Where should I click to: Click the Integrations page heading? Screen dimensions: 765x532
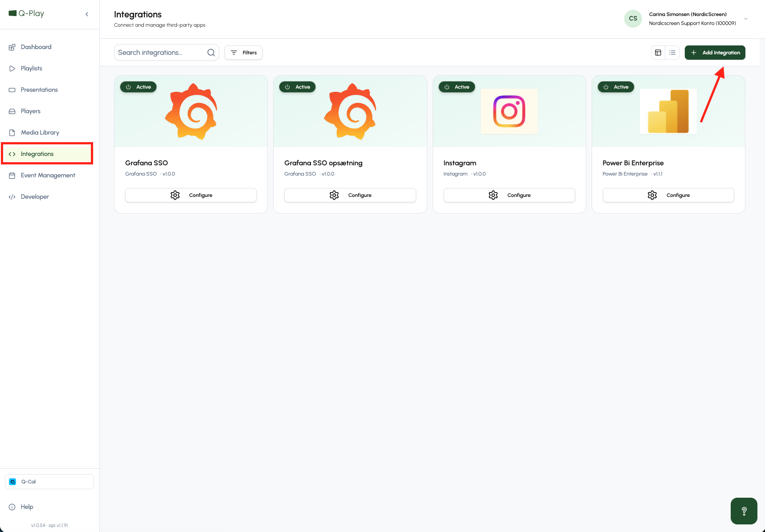pos(138,14)
